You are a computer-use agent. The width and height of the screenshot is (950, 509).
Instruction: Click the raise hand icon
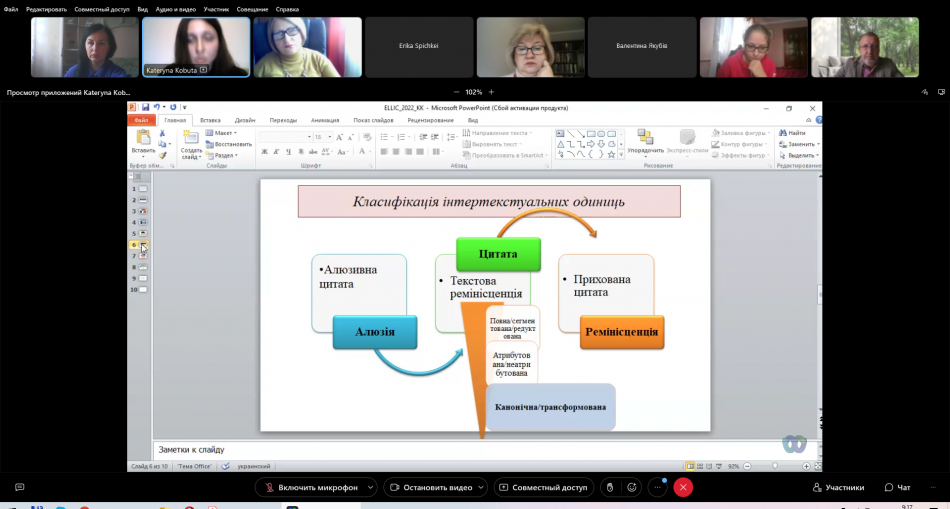click(x=609, y=487)
